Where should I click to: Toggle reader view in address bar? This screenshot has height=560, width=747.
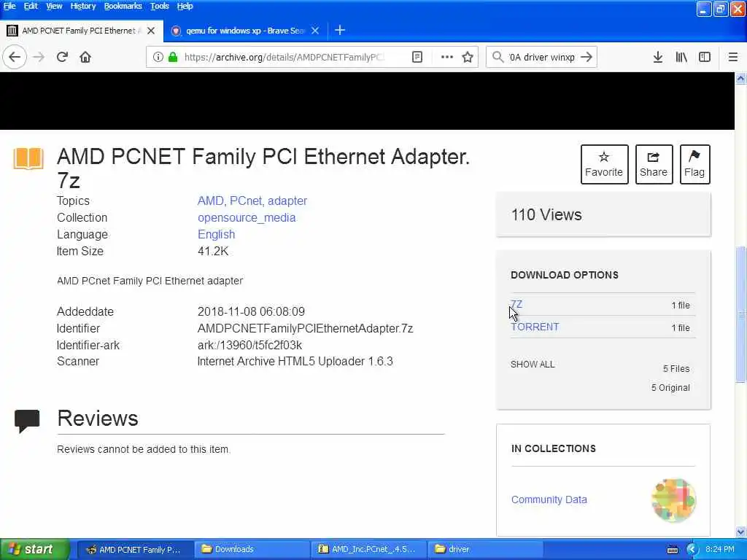point(417,57)
